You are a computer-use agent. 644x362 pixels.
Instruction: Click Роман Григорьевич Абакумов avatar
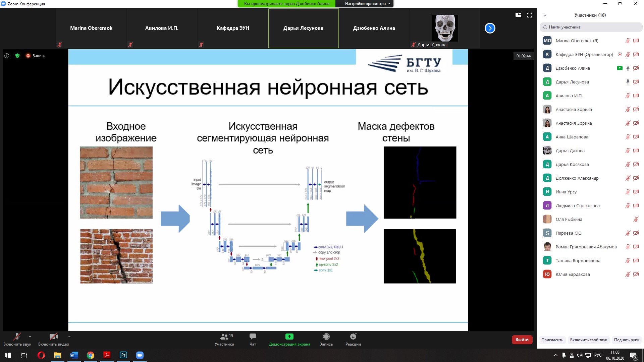(x=547, y=247)
